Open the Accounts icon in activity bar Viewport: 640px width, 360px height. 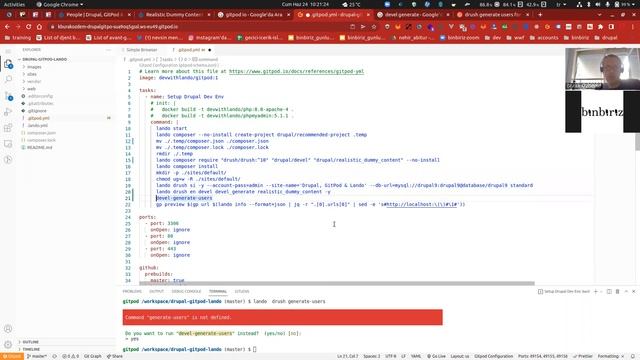(8, 329)
